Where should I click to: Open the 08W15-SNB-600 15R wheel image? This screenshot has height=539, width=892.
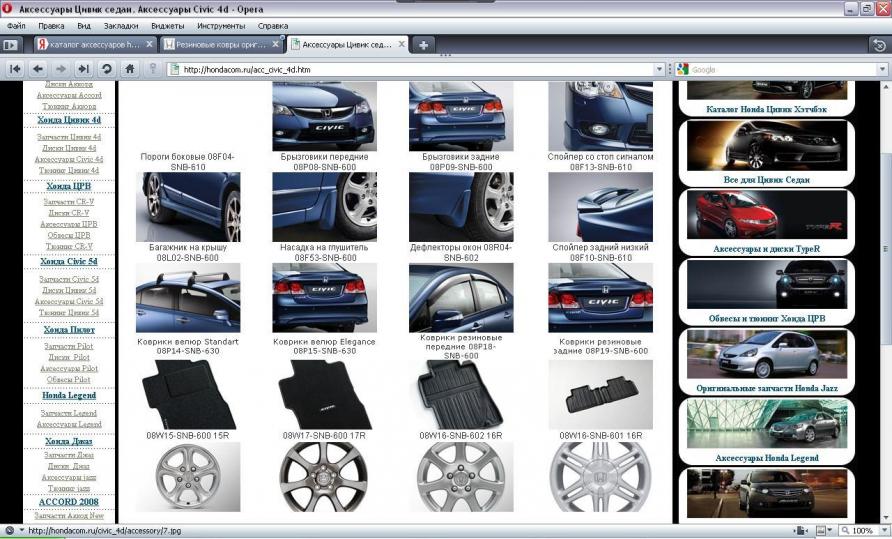point(188,477)
